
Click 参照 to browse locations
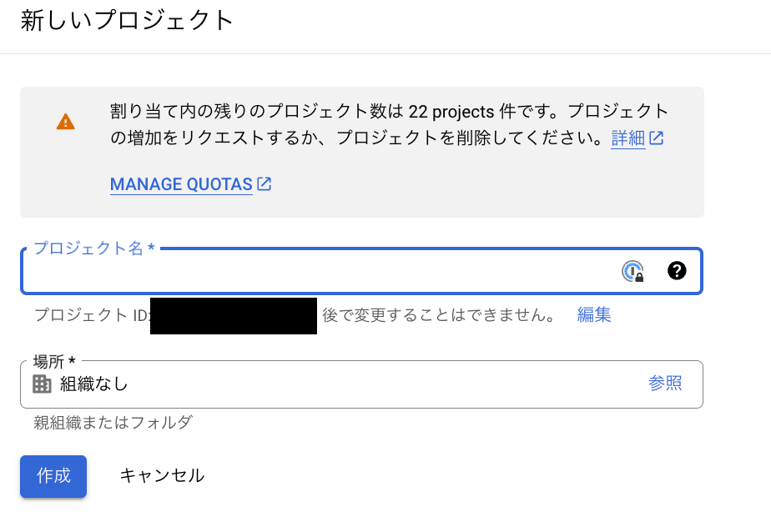[665, 384]
